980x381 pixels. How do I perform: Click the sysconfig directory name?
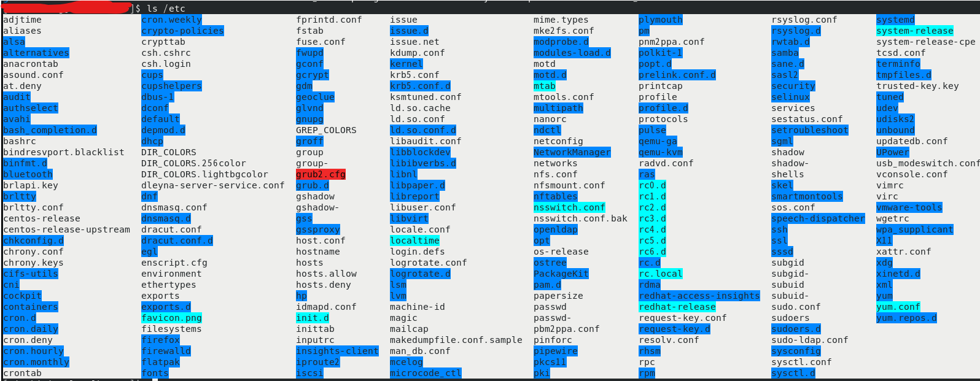coord(796,351)
